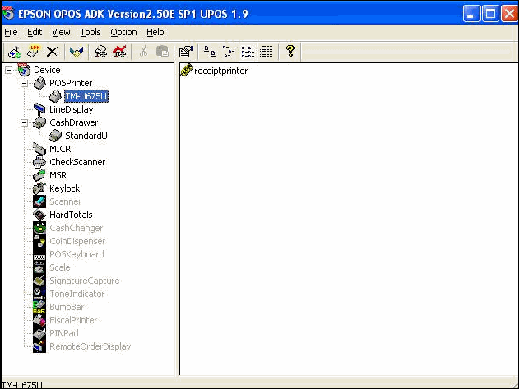Select the StandardU cash drawer entry
This screenshot has height=389, width=519.
[x=86, y=136]
